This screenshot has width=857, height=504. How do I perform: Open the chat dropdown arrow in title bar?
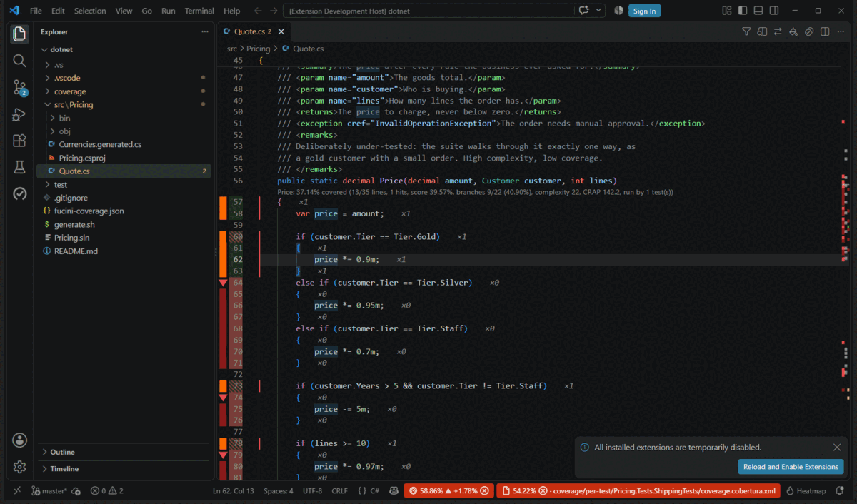(598, 11)
